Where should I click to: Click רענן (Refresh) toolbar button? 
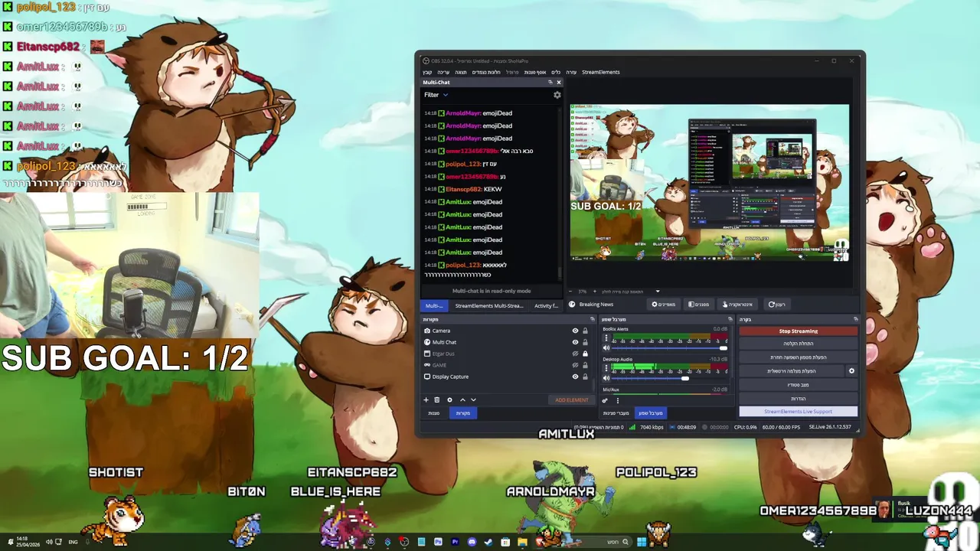click(x=777, y=305)
